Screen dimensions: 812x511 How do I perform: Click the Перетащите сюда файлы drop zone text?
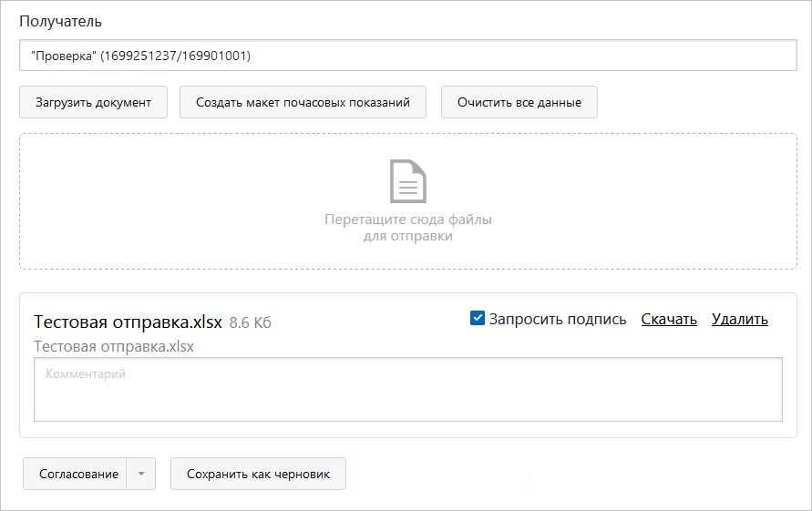tap(408, 220)
